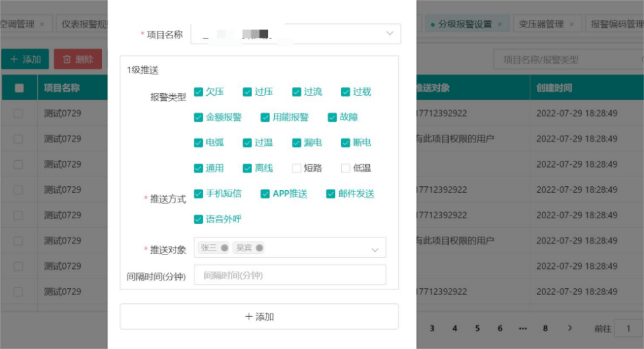Close the 分级报警设置 tab
644x349 pixels.
[x=499, y=24]
